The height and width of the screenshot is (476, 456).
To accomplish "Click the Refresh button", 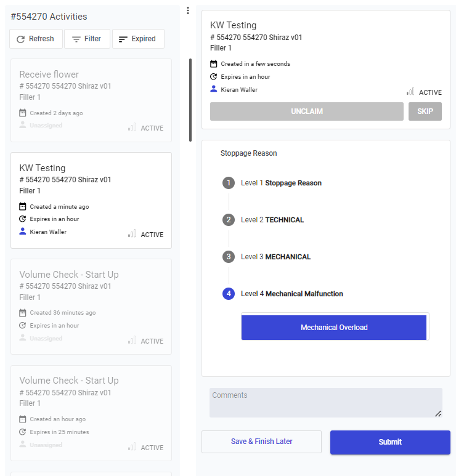I will tap(35, 39).
